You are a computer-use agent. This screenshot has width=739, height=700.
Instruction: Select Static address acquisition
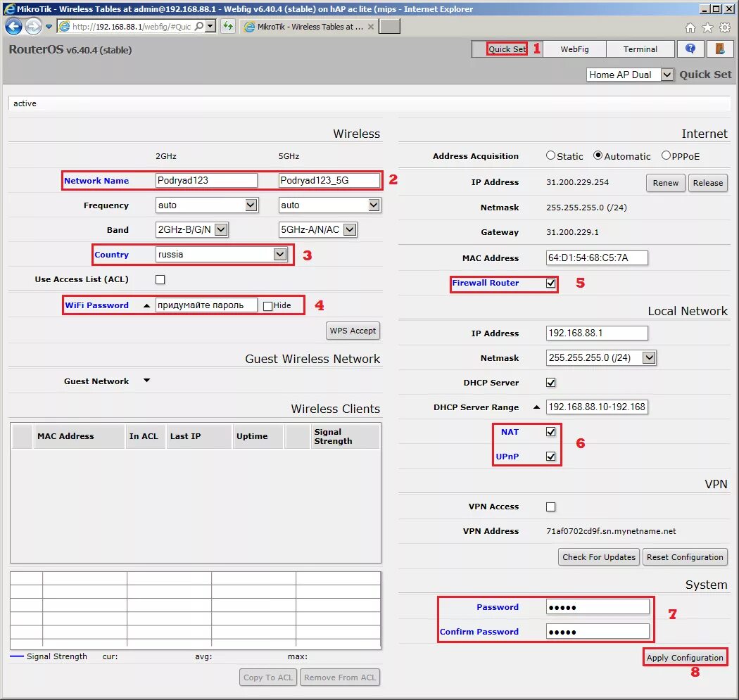click(x=550, y=155)
